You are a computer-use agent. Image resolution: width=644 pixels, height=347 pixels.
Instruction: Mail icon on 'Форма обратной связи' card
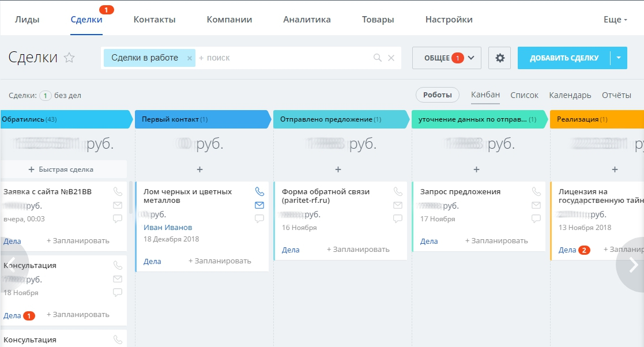(398, 205)
